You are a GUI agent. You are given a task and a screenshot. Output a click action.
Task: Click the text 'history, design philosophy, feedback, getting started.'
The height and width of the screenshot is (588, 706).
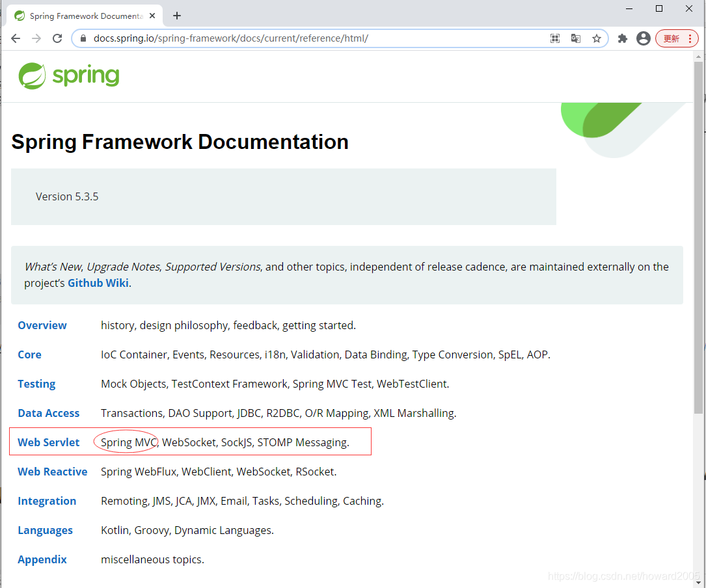point(228,325)
